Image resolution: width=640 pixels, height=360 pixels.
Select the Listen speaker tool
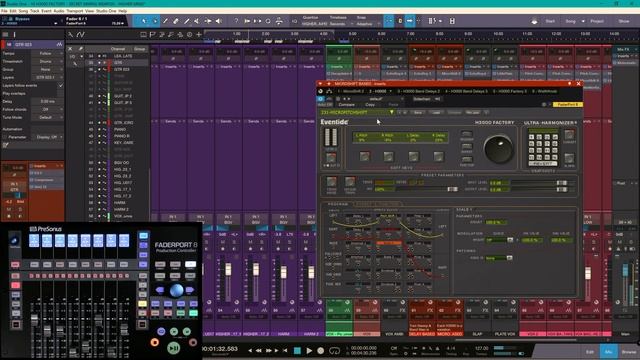(x=218, y=21)
